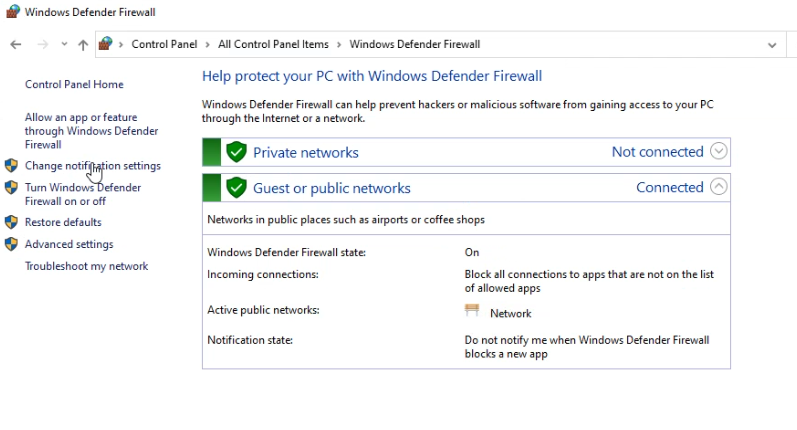This screenshot has width=797, height=430.
Task: Click green shield icon for Private networks
Action: tap(236, 152)
